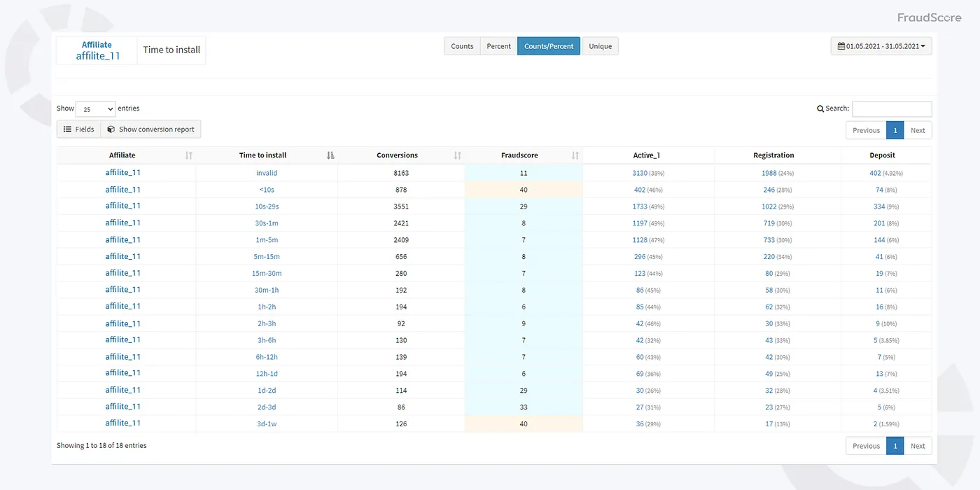
Task: Sort by Conversions column arrows
Action: [x=457, y=155]
